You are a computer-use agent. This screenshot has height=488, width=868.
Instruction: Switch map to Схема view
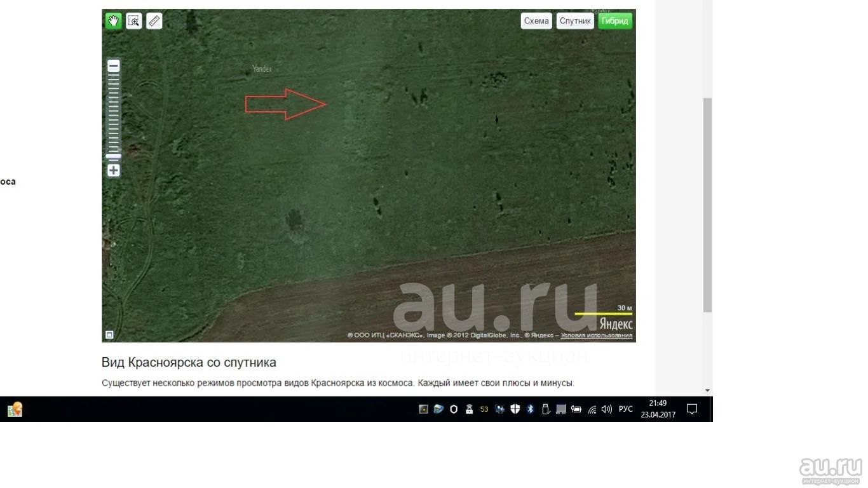point(536,21)
